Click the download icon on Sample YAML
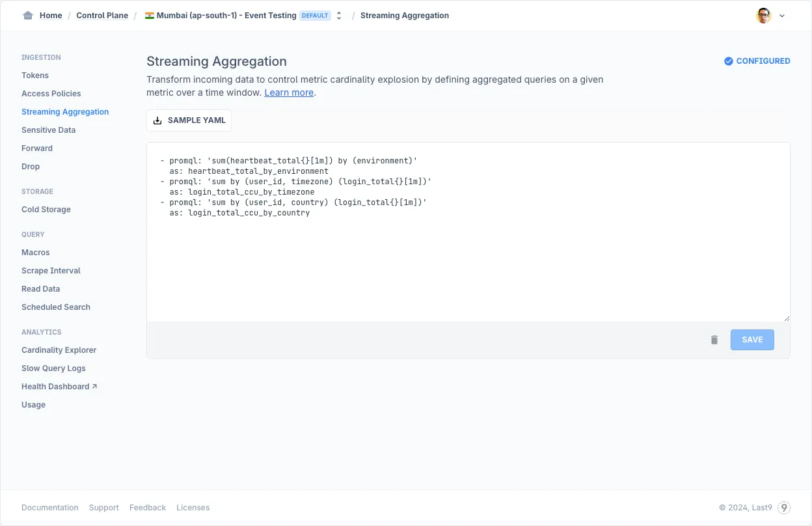 point(157,120)
